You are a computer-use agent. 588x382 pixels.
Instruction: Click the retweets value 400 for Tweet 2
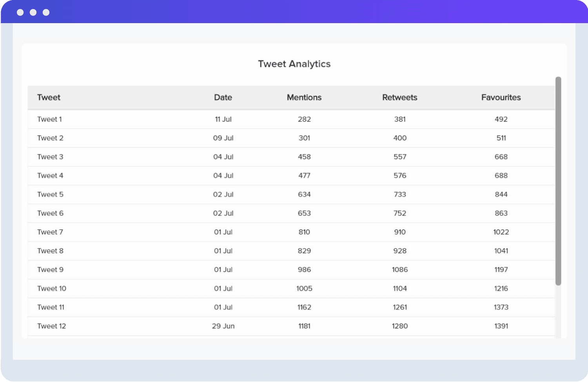pyautogui.click(x=399, y=138)
